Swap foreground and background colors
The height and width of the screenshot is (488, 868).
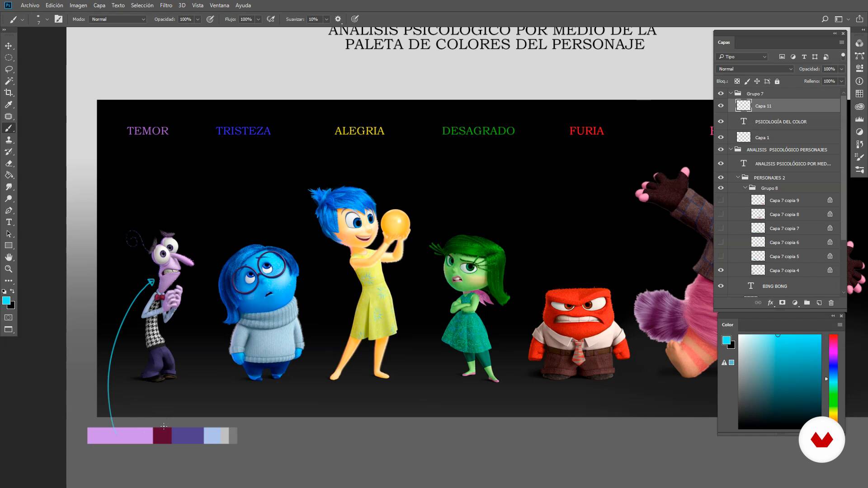[x=12, y=291]
